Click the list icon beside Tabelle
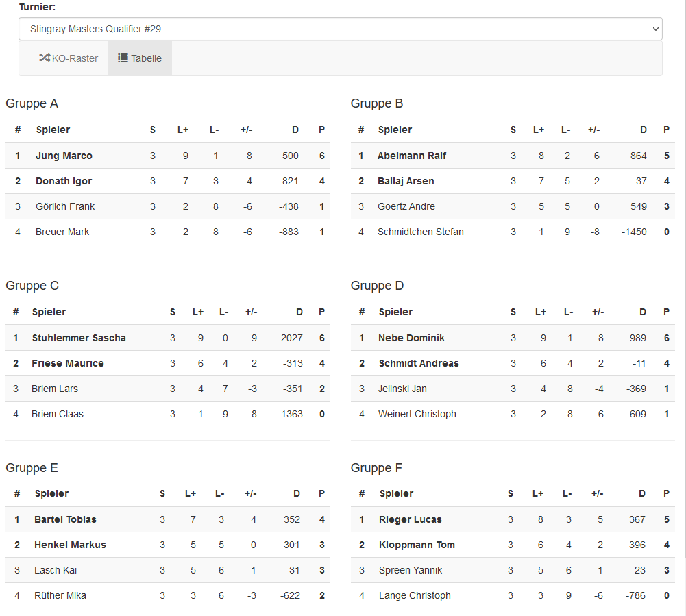This screenshot has height=616, width=686. pos(123,58)
